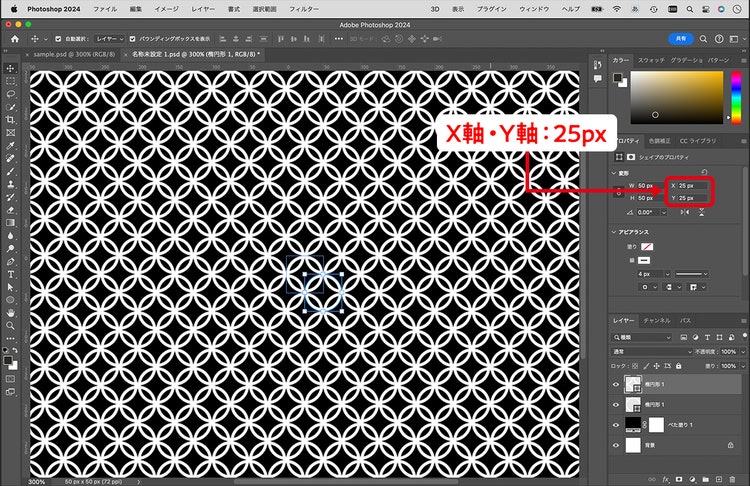750x486 pixels.
Task: Collapse the アピアランス section
Action: pyautogui.click(x=614, y=232)
